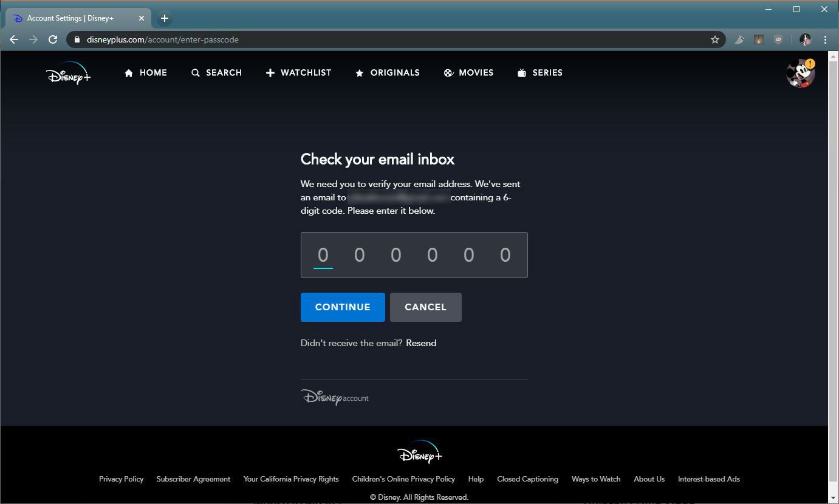
Task: Open the Closed Captioning footer link
Action: (x=527, y=479)
